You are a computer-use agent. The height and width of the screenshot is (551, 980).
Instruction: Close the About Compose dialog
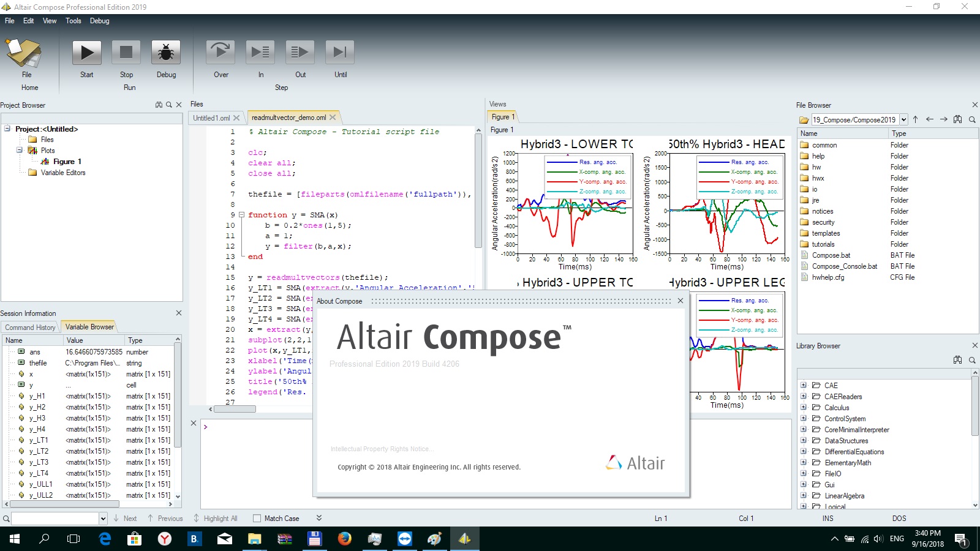click(680, 301)
